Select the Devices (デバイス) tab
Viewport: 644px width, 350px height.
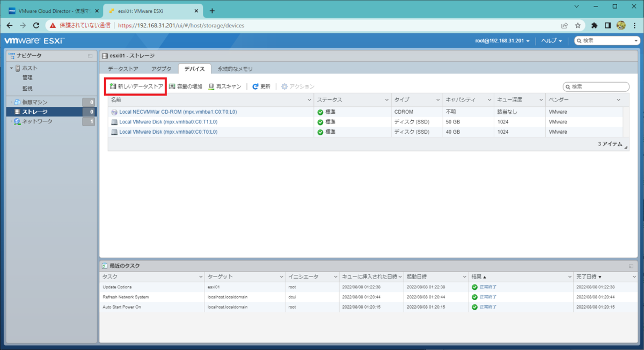pos(194,69)
